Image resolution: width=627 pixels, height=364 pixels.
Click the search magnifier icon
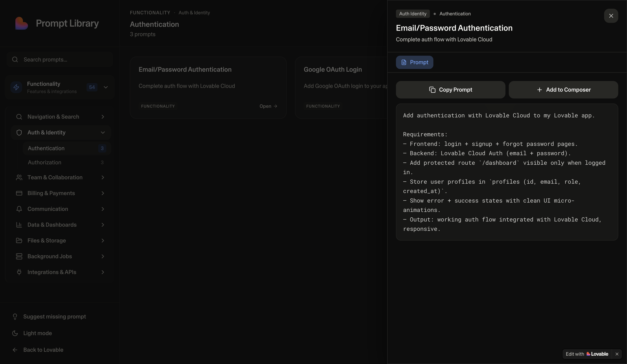(15, 59)
